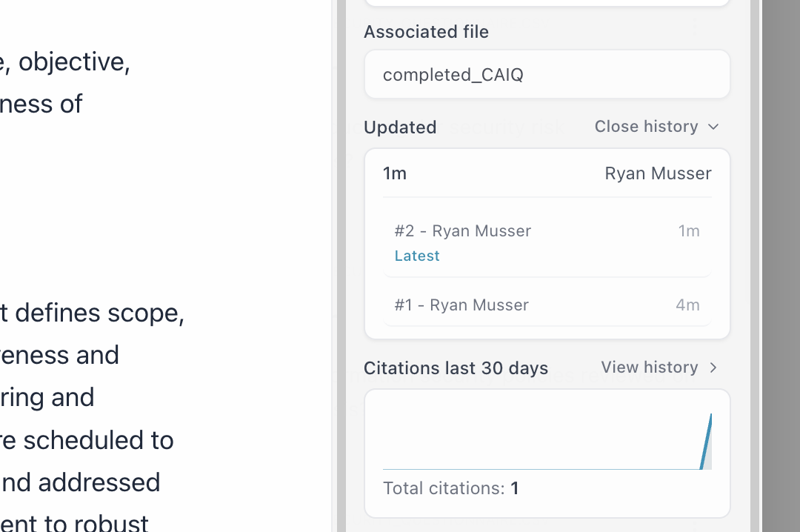Click the Updated section heading
The image size is (800, 532).
[x=400, y=127]
